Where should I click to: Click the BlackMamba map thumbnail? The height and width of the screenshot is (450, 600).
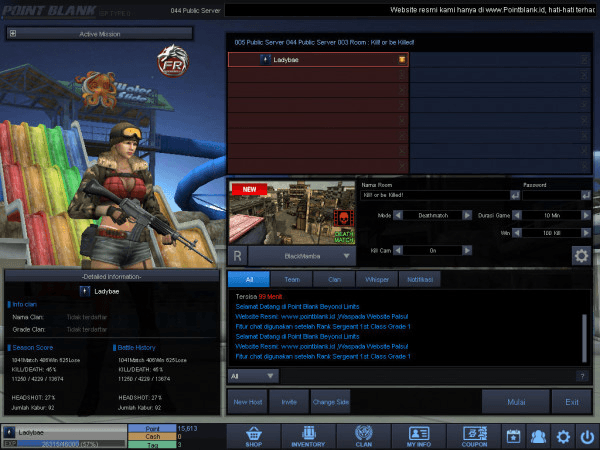coord(292,213)
